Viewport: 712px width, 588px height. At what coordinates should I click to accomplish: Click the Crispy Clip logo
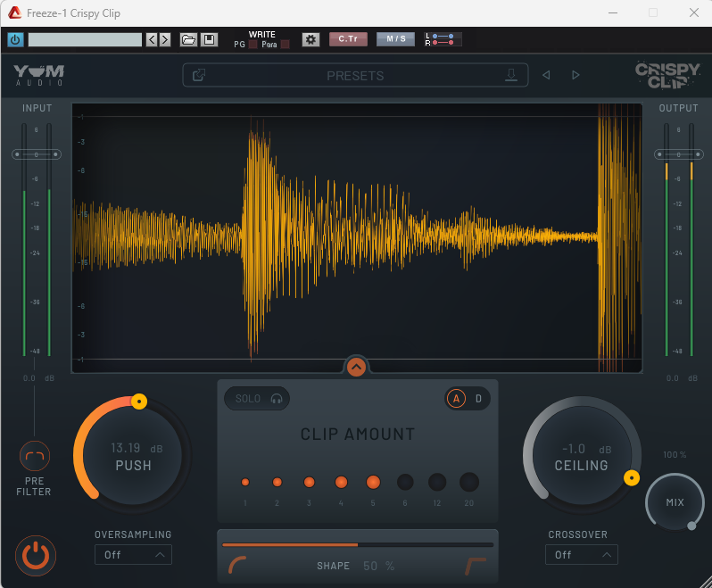pos(667,75)
